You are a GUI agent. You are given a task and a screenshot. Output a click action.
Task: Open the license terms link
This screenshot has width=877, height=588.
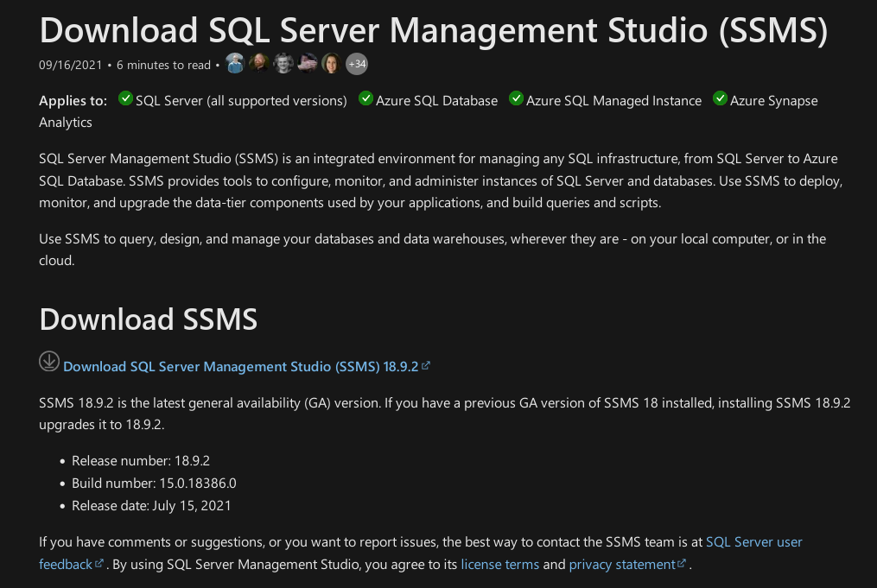500,565
